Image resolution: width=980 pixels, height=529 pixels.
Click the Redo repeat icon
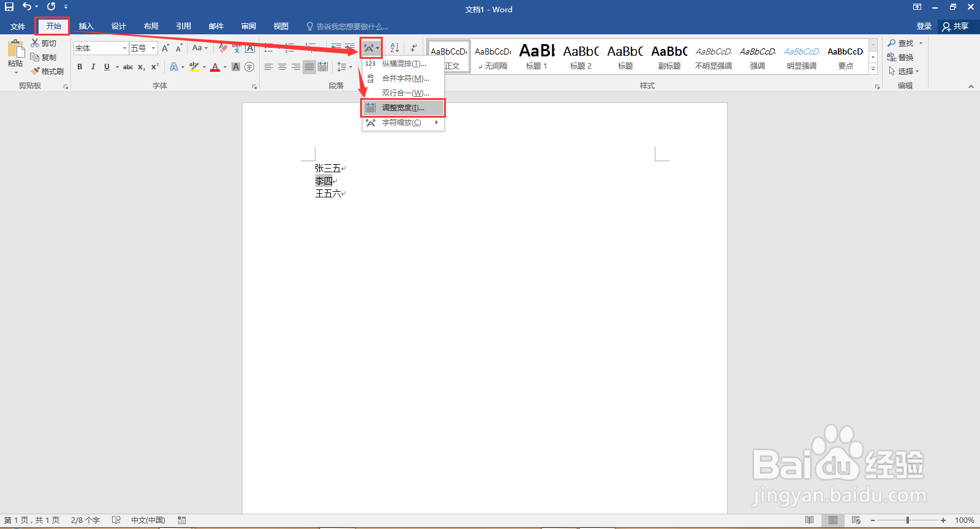click(x=51, y=7)
